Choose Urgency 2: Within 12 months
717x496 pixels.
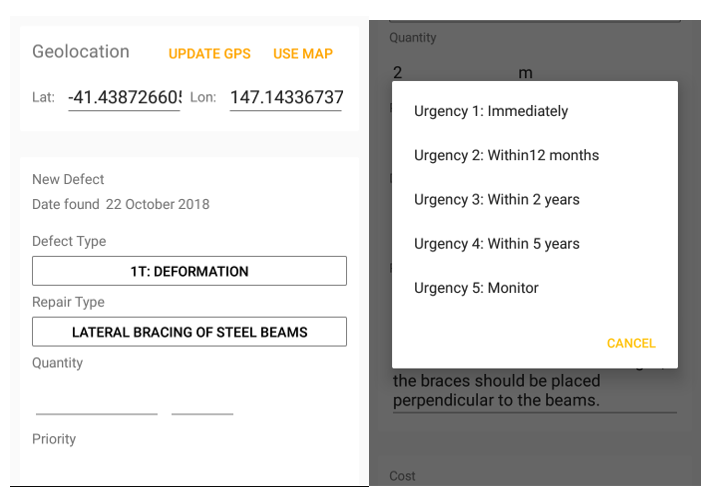tap(507, 155)
